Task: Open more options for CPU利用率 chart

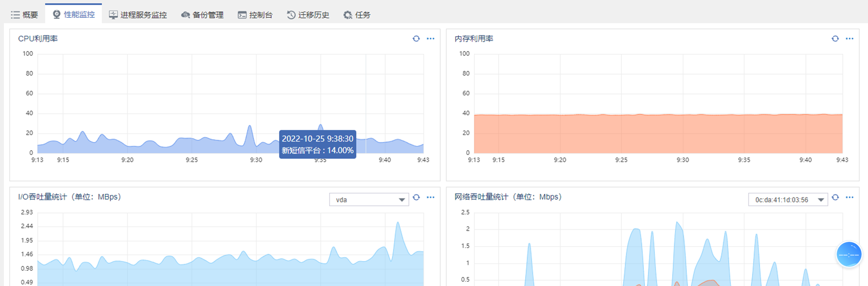Action: (431, 39)
